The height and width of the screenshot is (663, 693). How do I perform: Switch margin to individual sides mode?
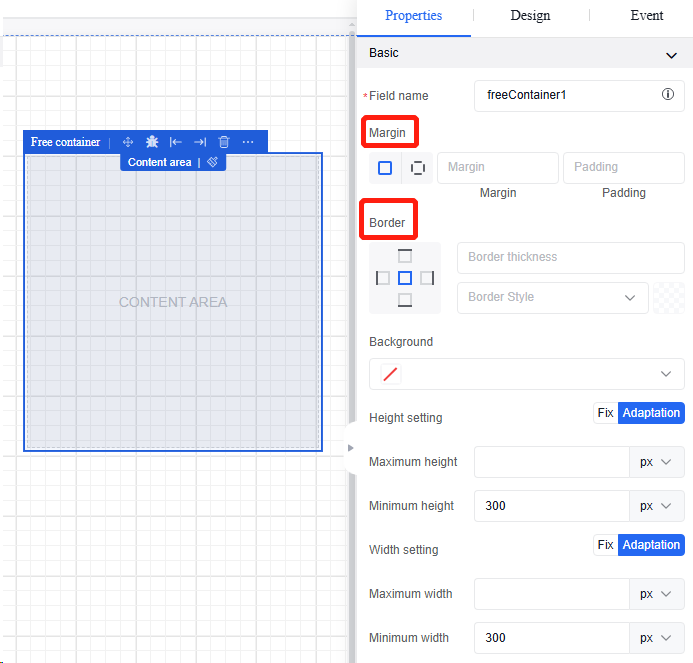coord(418,168)
